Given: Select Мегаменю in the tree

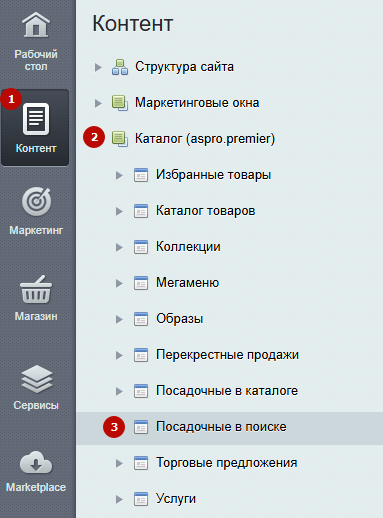Looking at the screenshot, I should [x=188, y=283].
